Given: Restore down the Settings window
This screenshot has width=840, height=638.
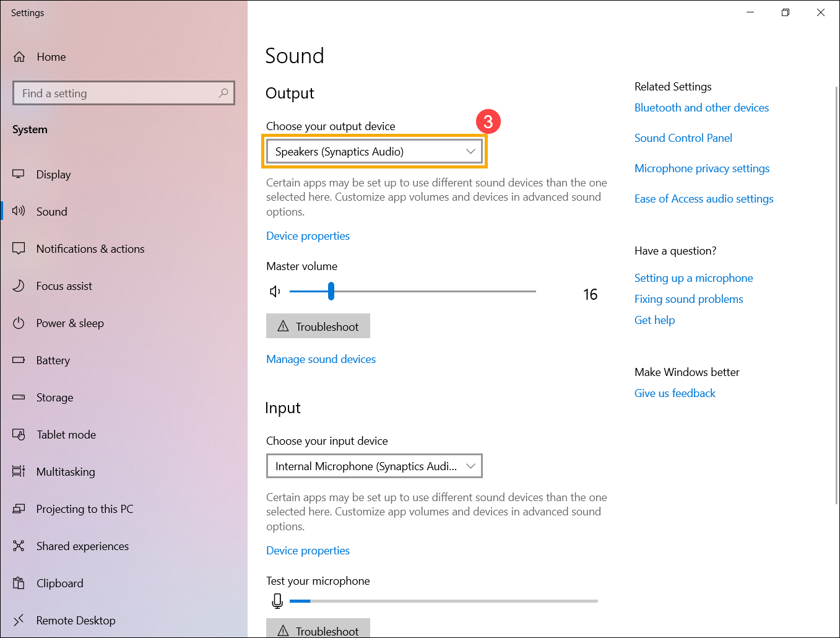Looking at the screenshot, I should [786, 12].
